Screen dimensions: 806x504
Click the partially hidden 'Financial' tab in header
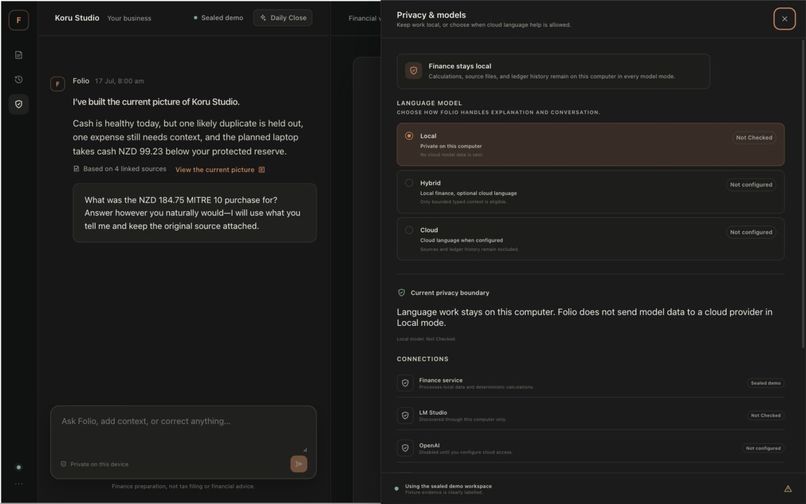click(364, 19)
